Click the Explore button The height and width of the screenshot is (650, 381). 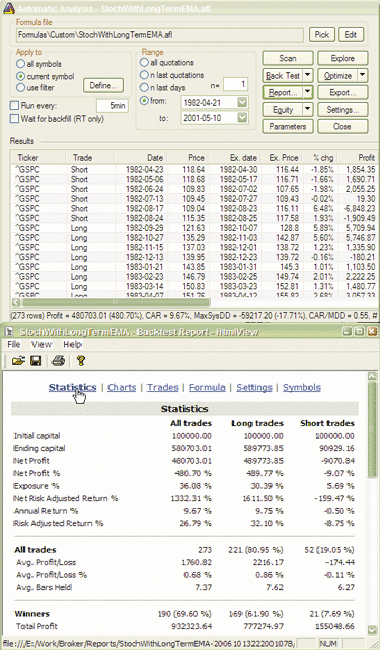click(x=342, y=58)
